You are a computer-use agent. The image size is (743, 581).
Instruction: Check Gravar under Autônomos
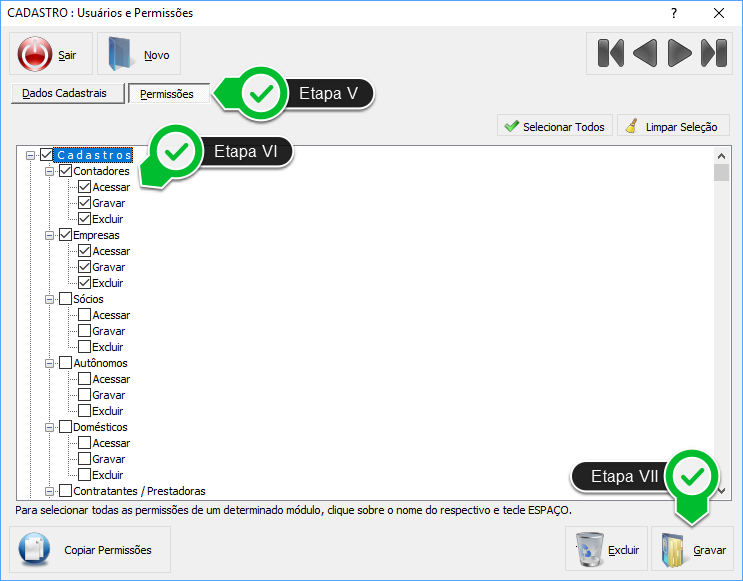pos(85,395)
